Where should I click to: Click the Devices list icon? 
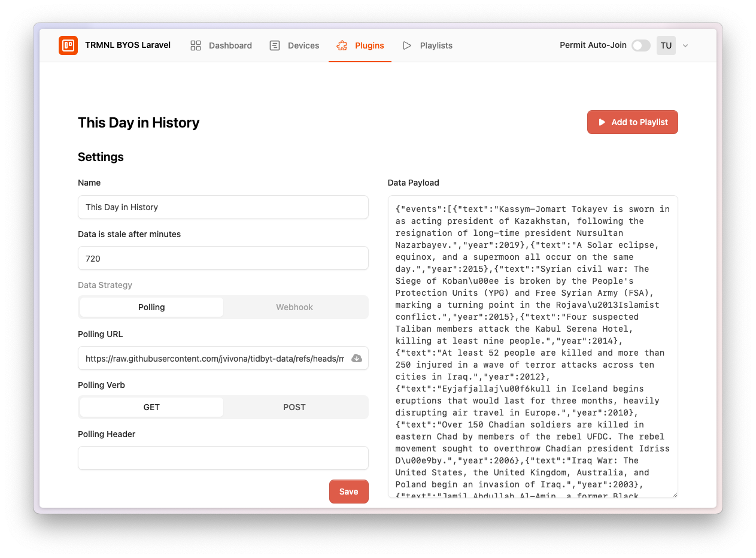click(275, 45)
